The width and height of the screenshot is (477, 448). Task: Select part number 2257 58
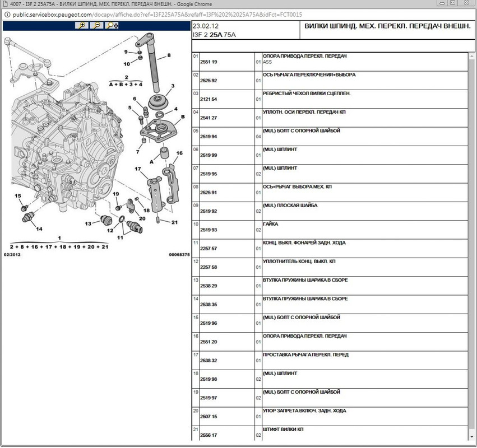(209, 267)
